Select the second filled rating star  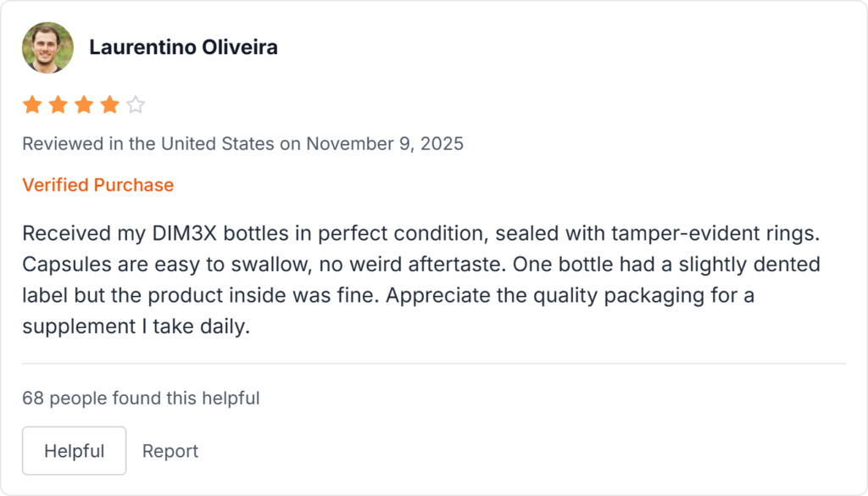[58, 105]
